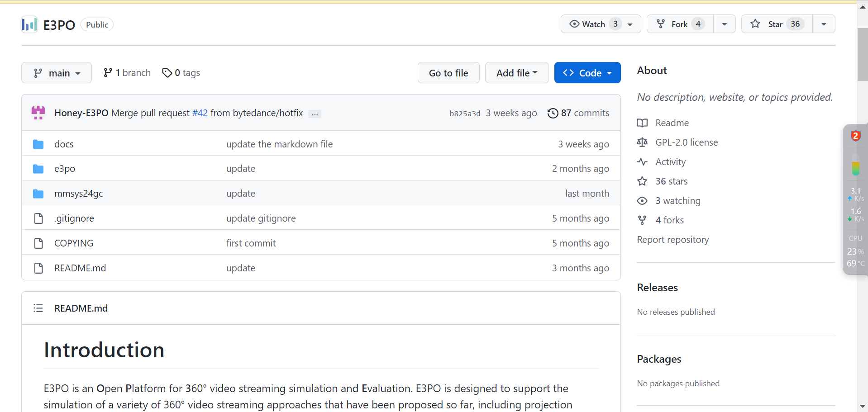Open the Honey-E3PO author link
The image size is (868, 412).
tap(81, 113)
